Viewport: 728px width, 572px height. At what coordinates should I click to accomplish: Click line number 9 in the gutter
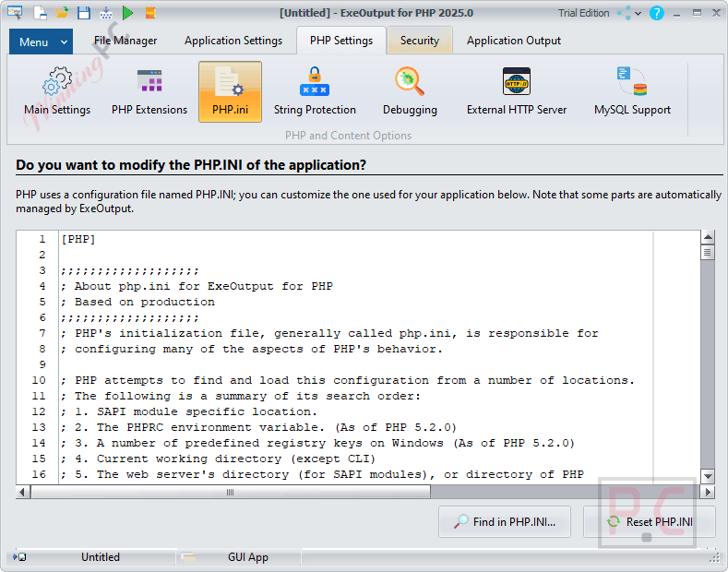pyautogui.click(x=42, y=365)
